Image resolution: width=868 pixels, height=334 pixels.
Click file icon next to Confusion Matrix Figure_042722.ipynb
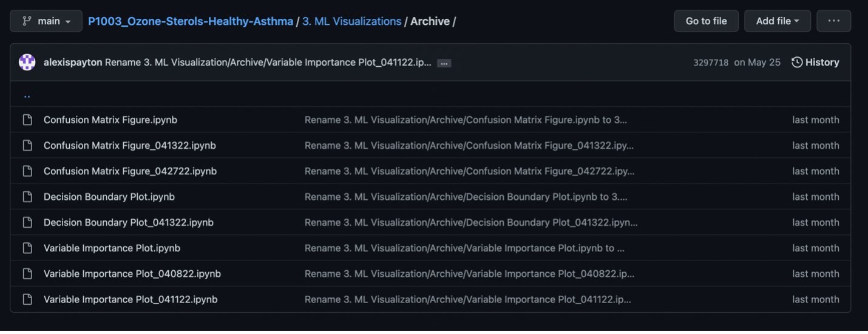[27, 171]
